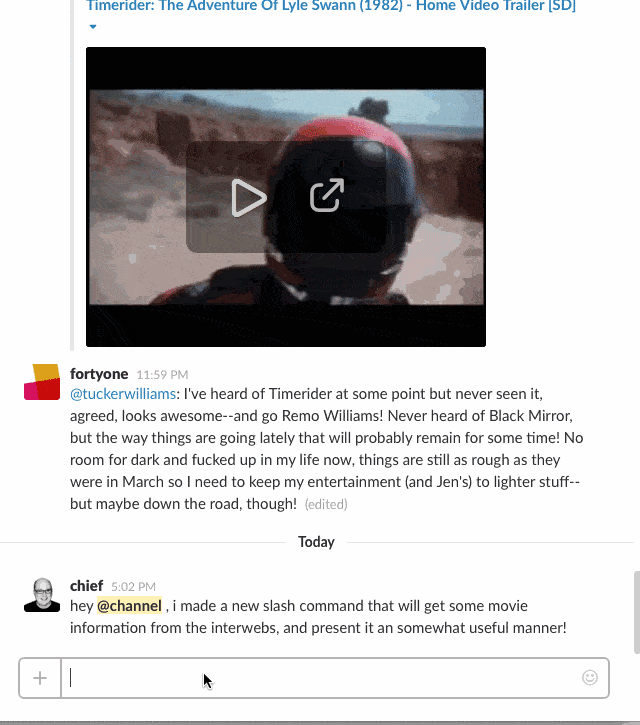
Task: Click the 5:02 PM timestamp
Action: 133,587
